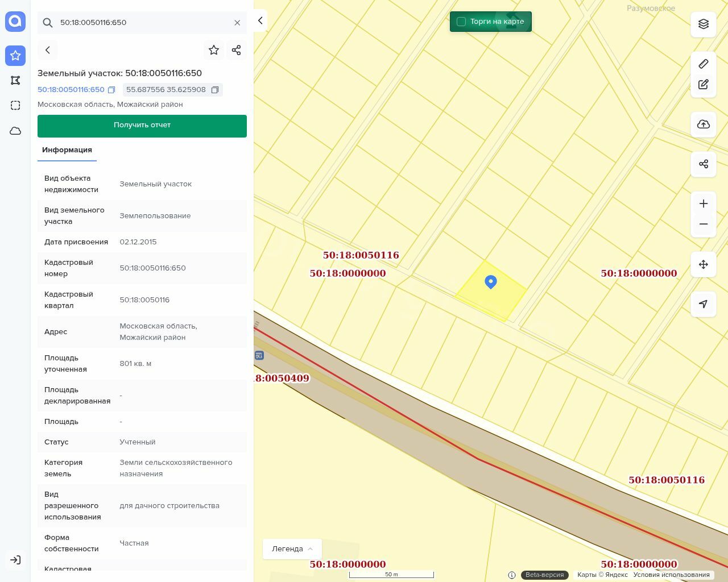Click the edit drawing tool icon
728x582 pixels.
coord(704,85)
